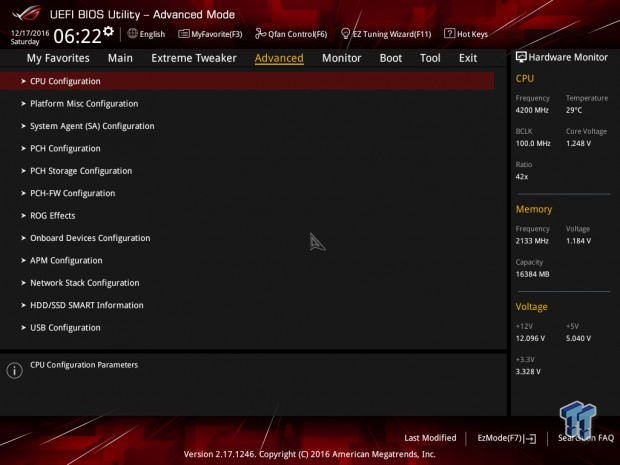Click Core Voltage value 1.248 V
The image size is (620, 465).
tap(578, 144)
